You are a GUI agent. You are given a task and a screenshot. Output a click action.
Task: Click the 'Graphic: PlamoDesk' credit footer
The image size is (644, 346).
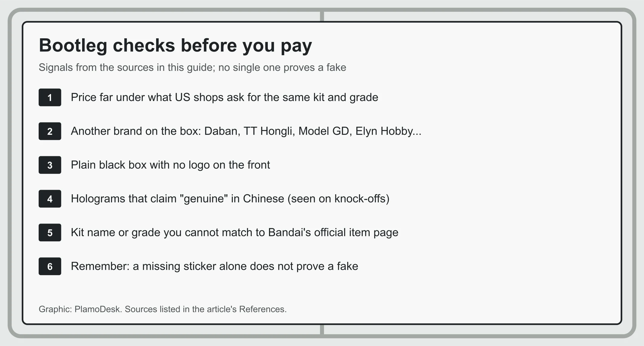pyautogui.click(x=163, y=309)
